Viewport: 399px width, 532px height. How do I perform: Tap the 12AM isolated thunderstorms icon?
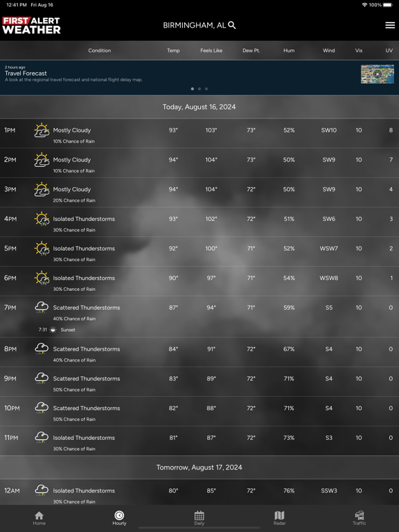(42, 490)
